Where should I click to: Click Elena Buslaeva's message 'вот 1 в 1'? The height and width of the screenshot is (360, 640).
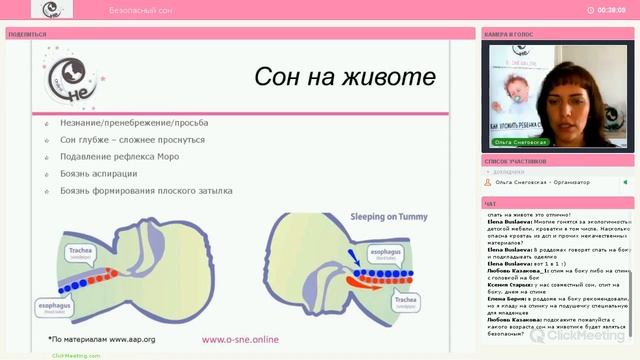coord(527,264)
